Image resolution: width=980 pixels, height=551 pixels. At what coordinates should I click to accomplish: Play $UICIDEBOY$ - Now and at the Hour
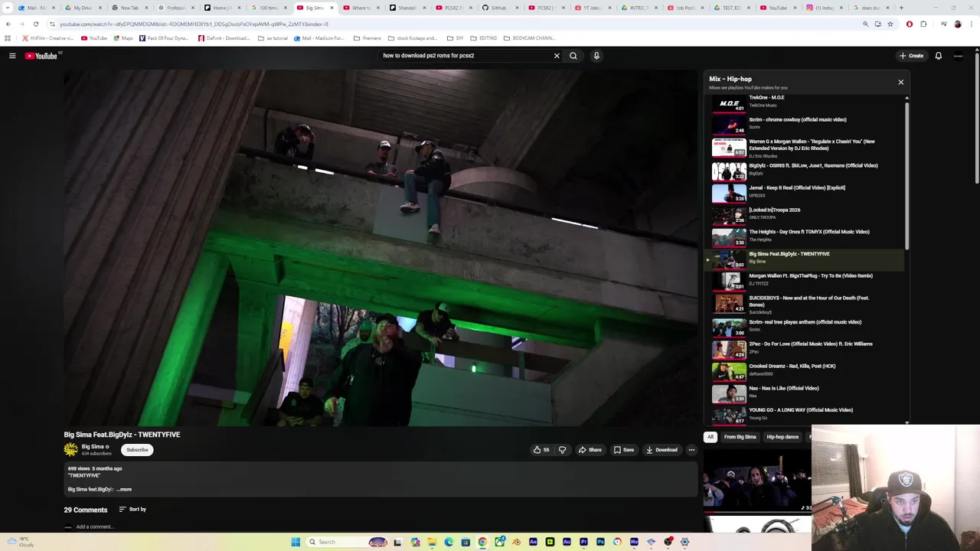tap(804, 304)
